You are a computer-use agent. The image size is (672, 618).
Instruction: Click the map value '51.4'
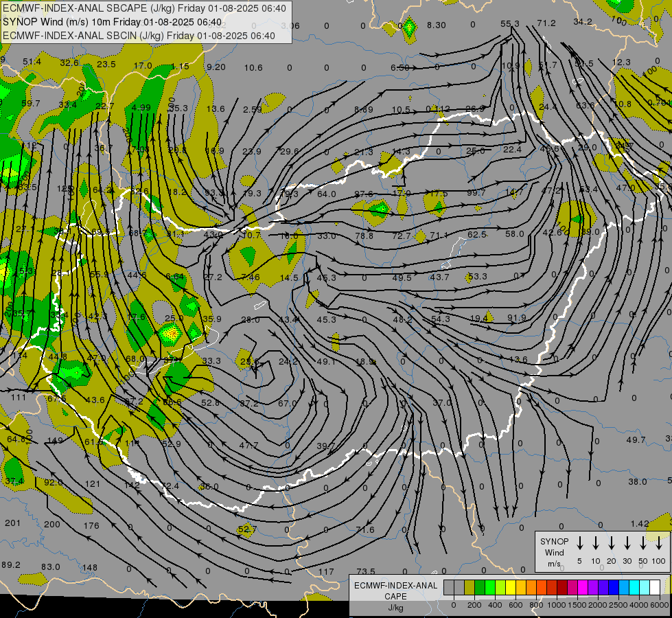[32, 62]
